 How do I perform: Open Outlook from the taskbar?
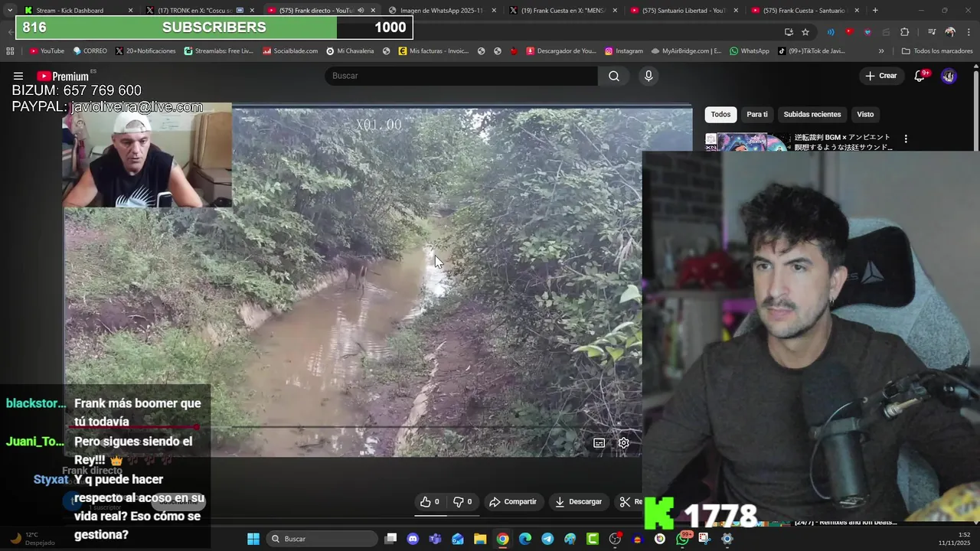(458, 539)
